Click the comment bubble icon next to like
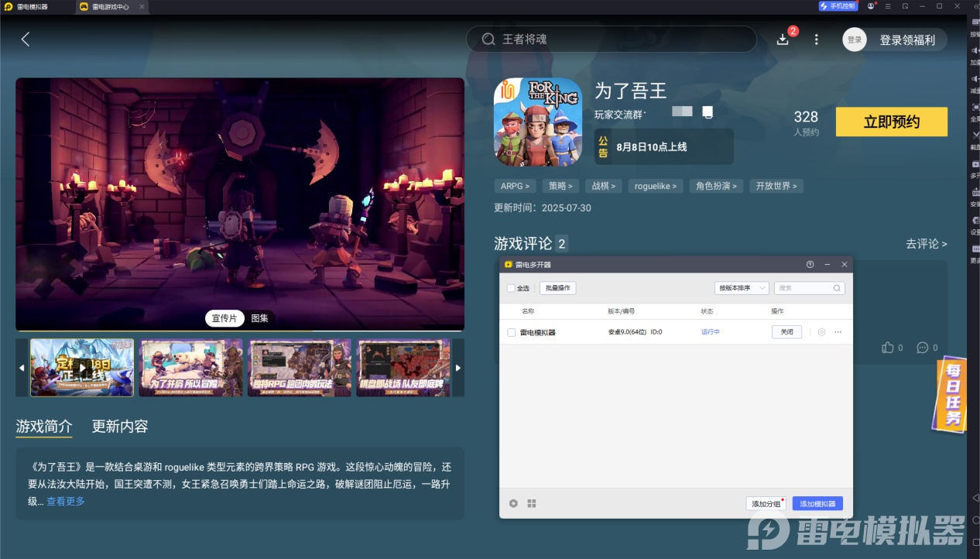Screen dimensions: 980x559 pos(921,348)
